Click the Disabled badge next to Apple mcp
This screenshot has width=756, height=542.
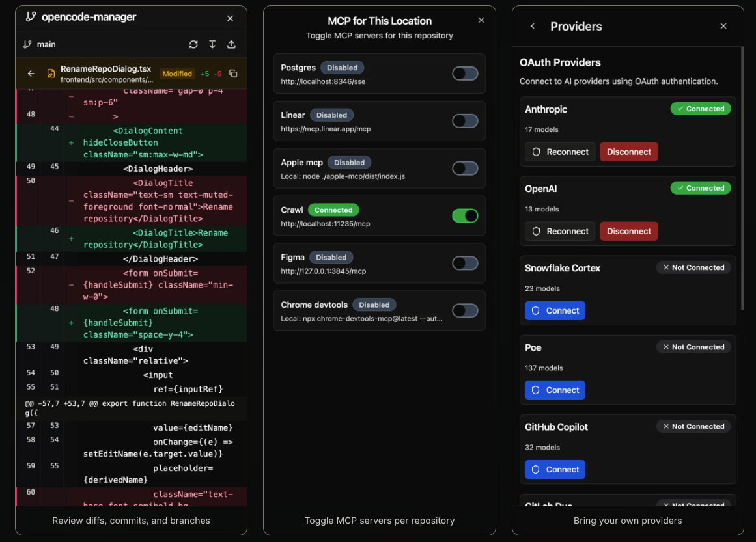point(350,163)
